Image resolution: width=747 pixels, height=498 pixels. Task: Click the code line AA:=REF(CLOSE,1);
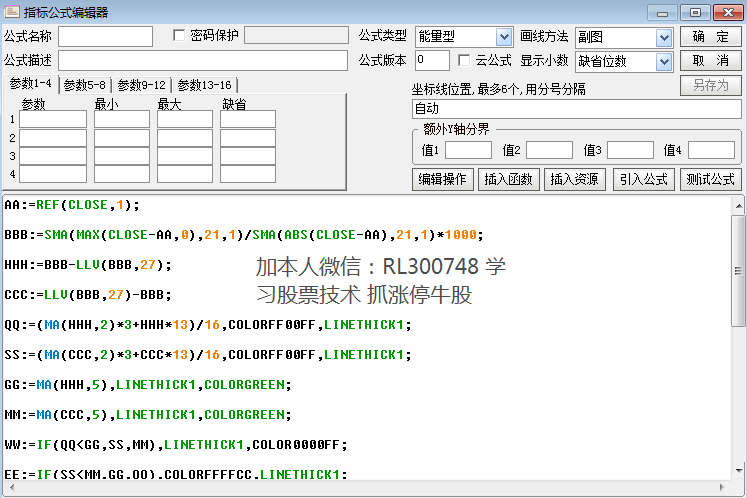point(72,205)
